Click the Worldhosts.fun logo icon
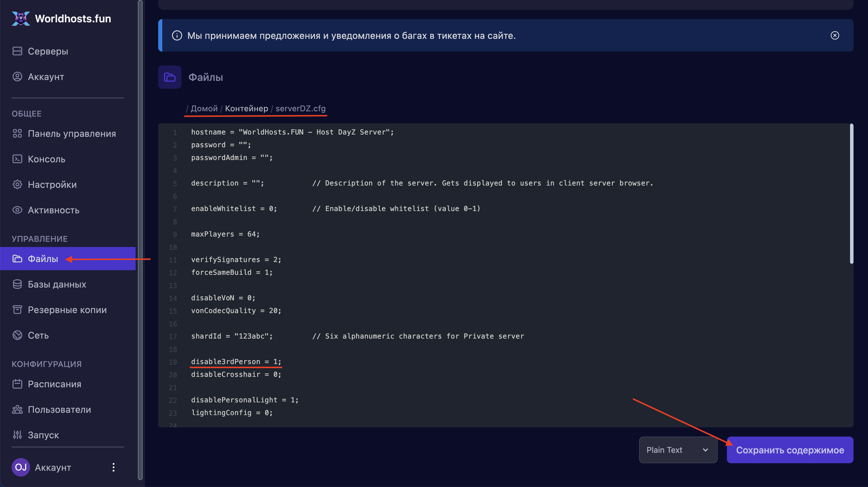This screenshot has width=868, height=487. [21, 19]
